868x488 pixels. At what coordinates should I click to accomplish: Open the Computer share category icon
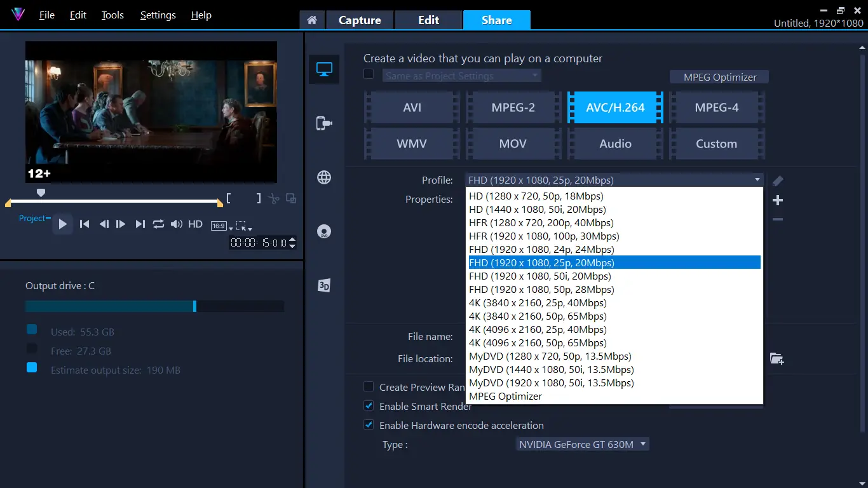[x=324, y=69]
